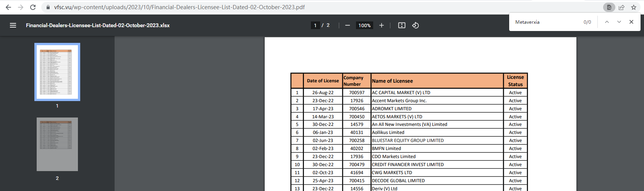Click company number '700258'
644x191 pixels.
tap(357, 140)
